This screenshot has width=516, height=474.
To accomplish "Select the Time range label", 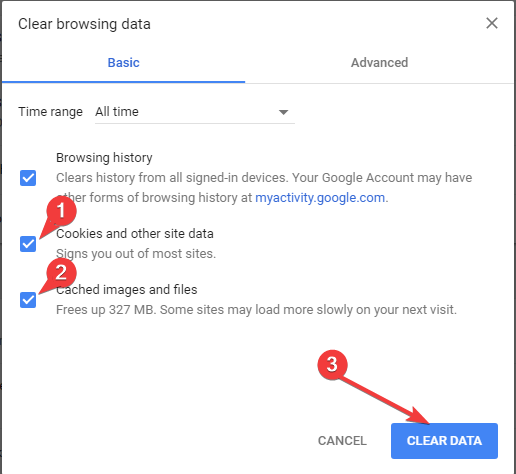I will click(x=50, y=112).
